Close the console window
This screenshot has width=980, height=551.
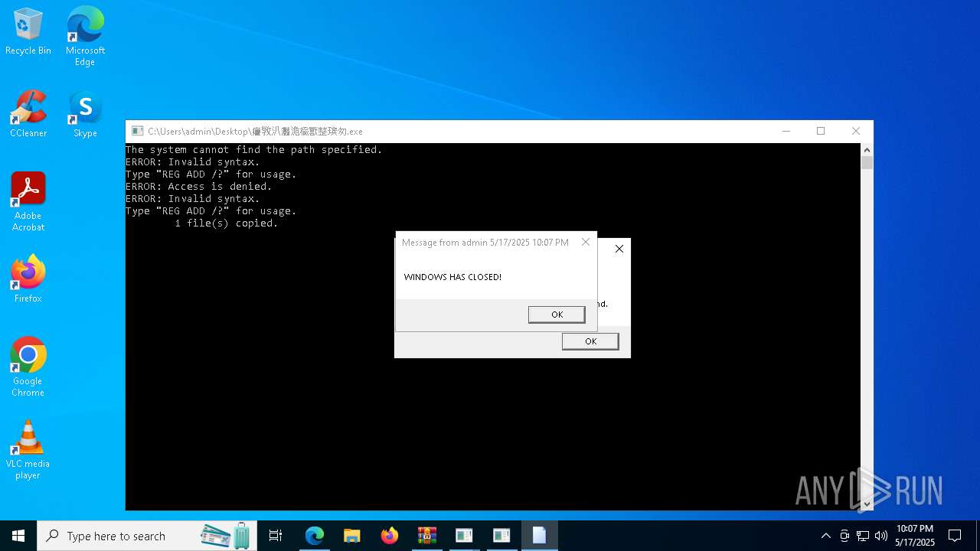coord(856,131)
